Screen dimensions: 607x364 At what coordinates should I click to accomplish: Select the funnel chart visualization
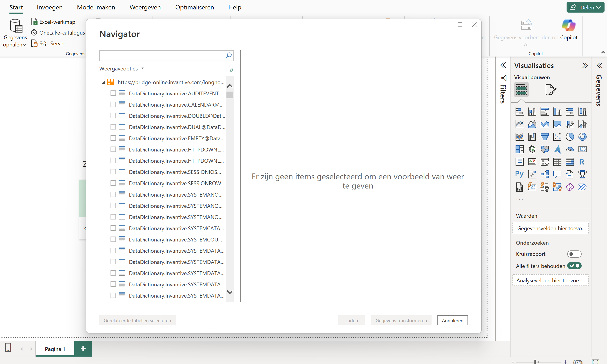pyautogui.click(x=545, y=137)
